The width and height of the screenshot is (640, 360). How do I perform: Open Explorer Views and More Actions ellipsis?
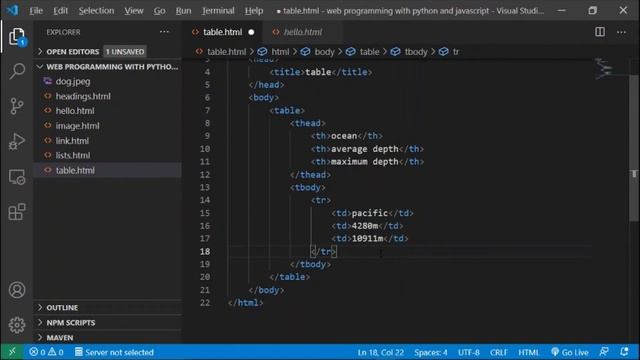tap(164, 32)
